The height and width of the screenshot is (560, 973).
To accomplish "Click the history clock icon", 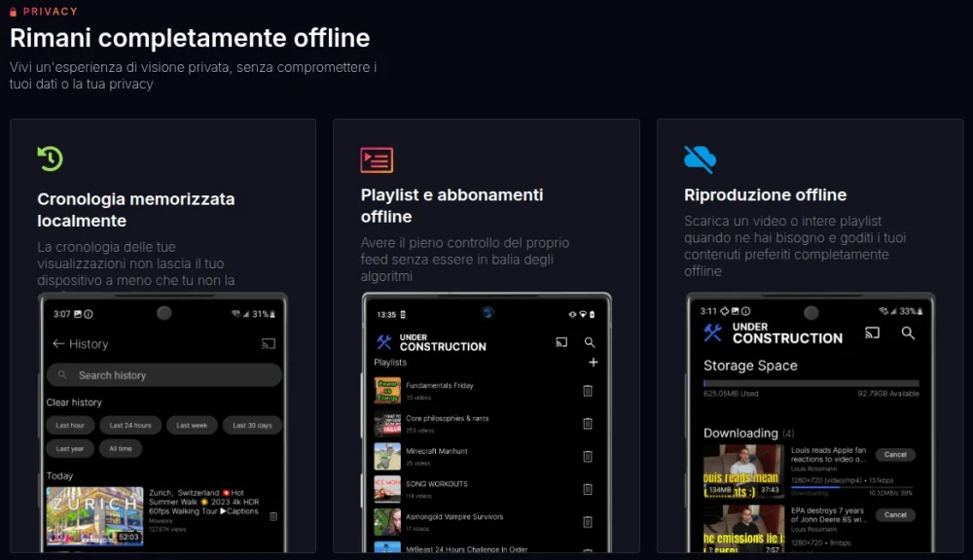I will [x=50, y=158].
